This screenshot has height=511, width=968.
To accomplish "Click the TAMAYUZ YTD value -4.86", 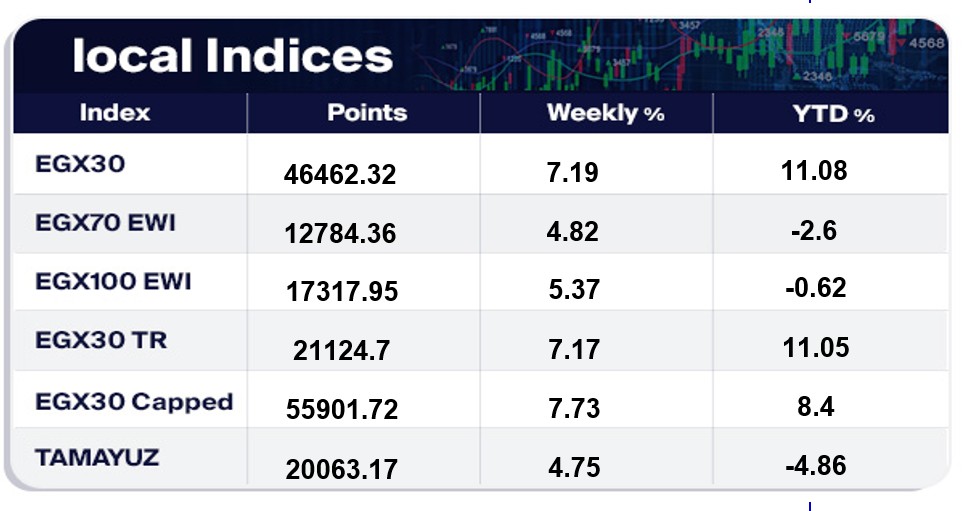I will [817, 465].
